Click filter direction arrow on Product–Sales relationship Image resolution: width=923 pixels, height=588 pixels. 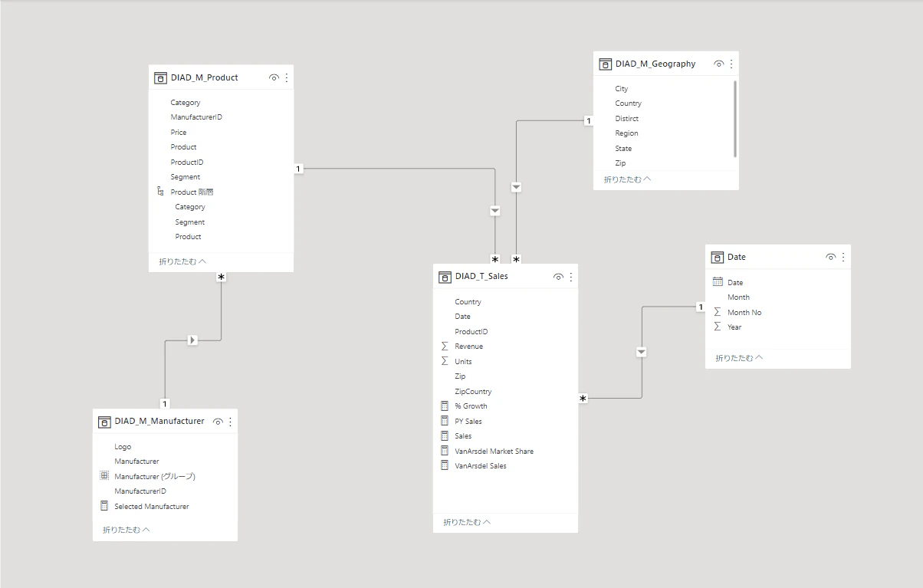pyautogui.click(x=495, y=210)
